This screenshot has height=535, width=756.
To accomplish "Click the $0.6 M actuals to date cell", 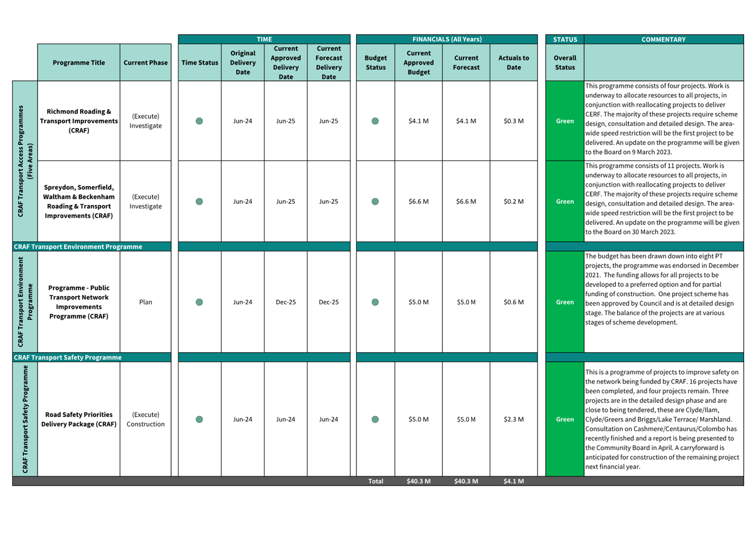I will (514, 302).
